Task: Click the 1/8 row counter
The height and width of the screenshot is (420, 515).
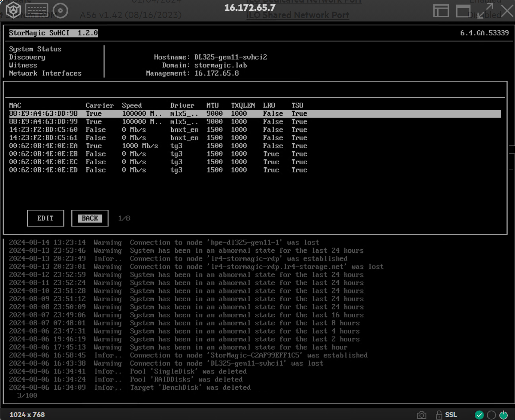Action: (x=124, y=218)
